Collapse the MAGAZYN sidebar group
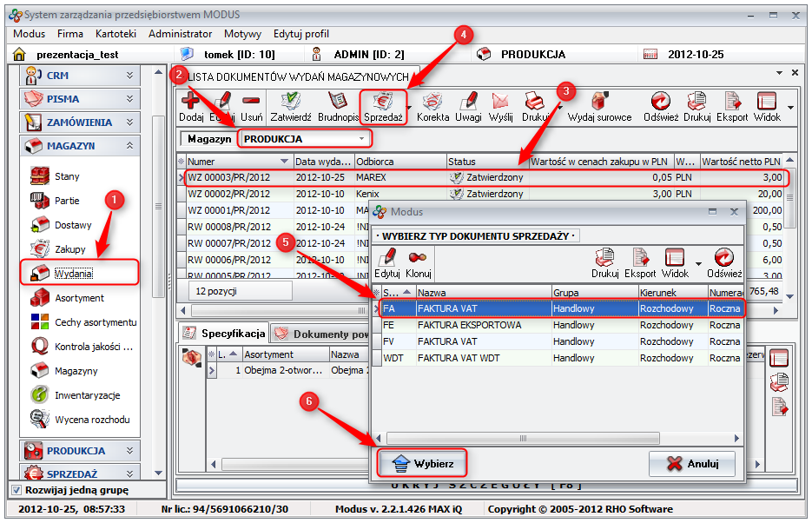This screenshot has height=523, width=812. click(x=129, y=146)
